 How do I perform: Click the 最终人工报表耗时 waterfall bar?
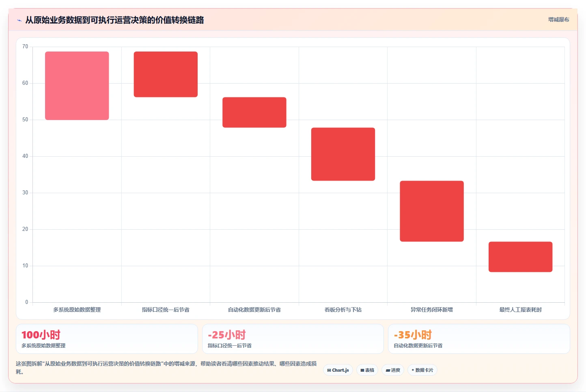[520, 257]
